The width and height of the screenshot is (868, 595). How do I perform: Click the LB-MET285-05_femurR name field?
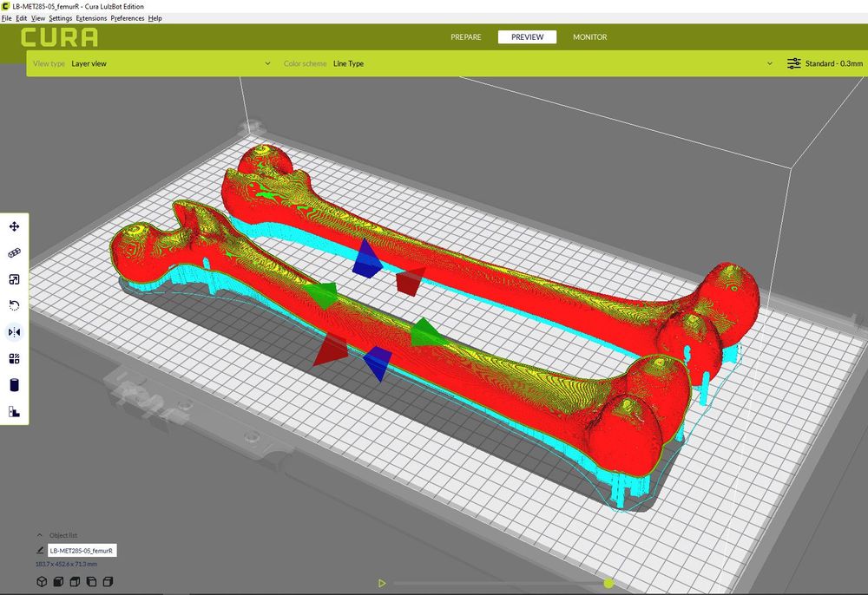83,550
